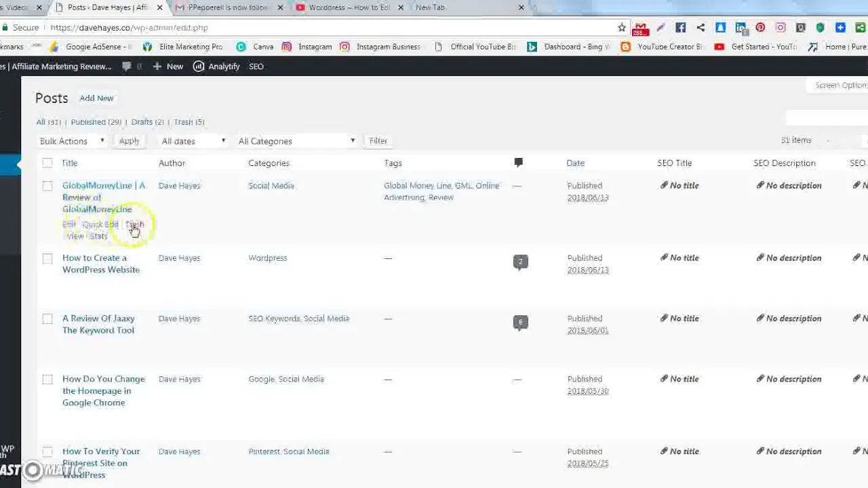
Task: Check the Homepage in Google Chrome post checkbox
Action: (x=47, y=380)
